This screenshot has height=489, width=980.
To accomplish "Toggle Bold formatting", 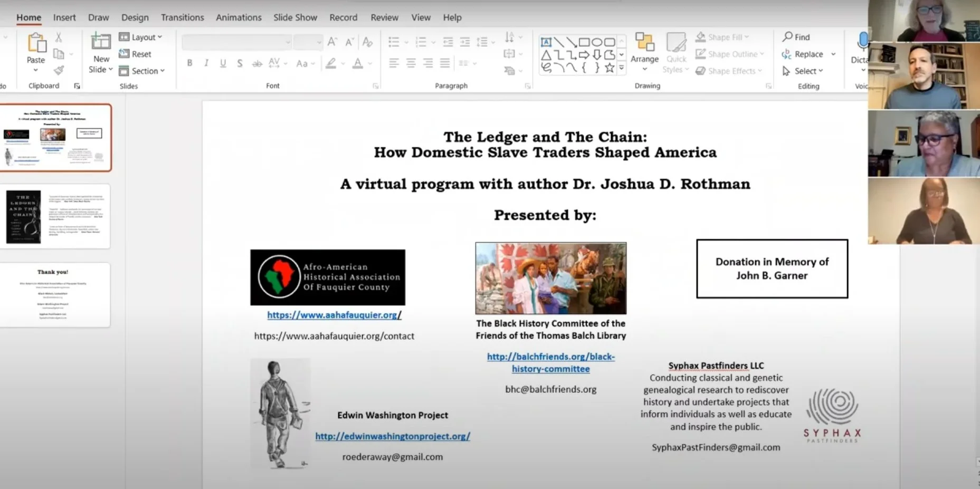I will (189, 63).
